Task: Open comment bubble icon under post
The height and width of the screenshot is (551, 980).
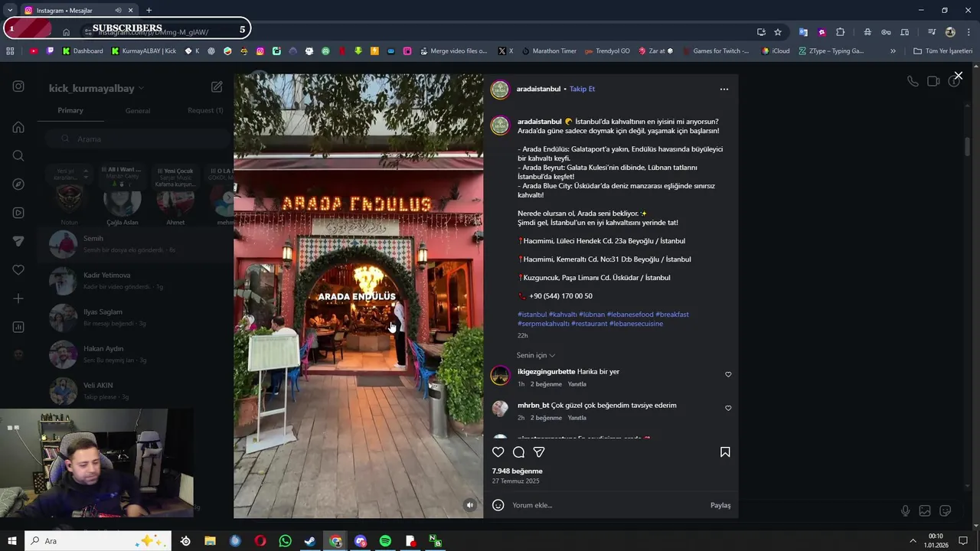Action: (518, 452)
